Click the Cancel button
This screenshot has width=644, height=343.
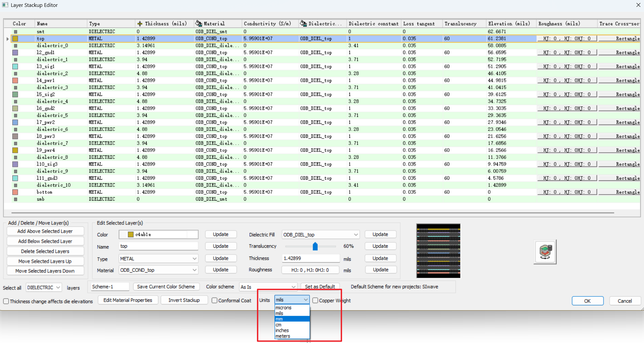pos(625,301)
